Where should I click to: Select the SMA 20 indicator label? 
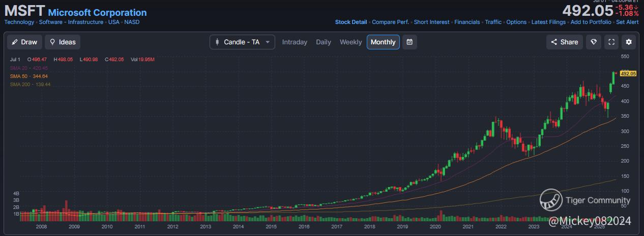[29, 68]
